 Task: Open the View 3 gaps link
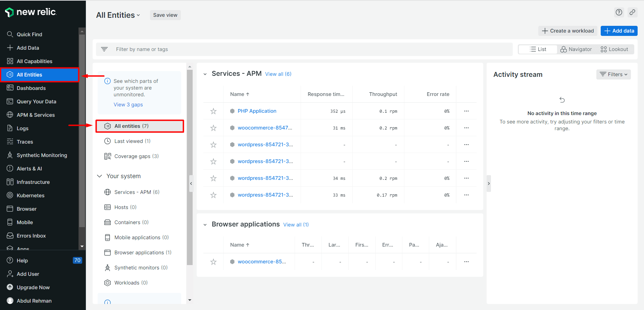click(128, 105)
